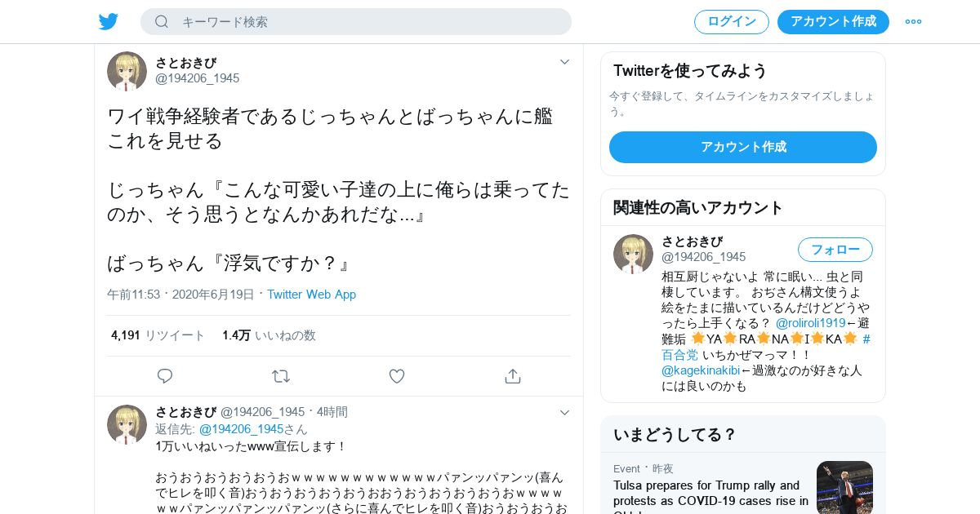Open the three-dots more menu in header
Viewport: 980px width, 514px height.
point(913,22)
